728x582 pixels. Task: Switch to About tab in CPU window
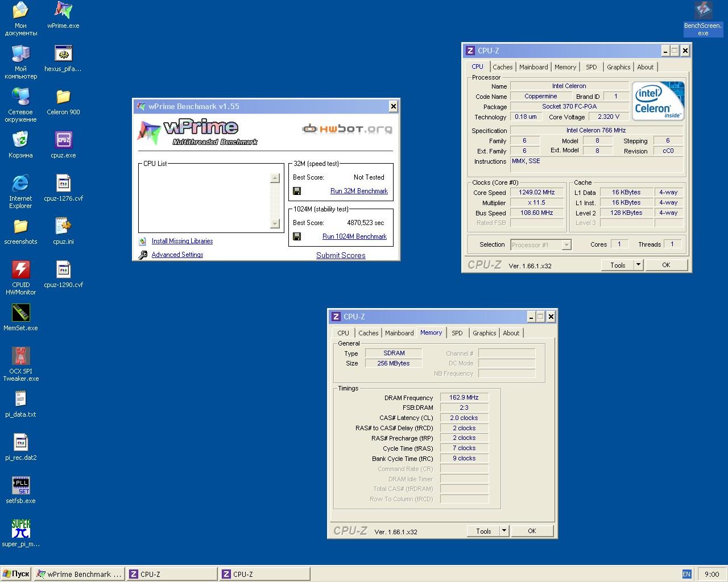click(x=645, y=67)
